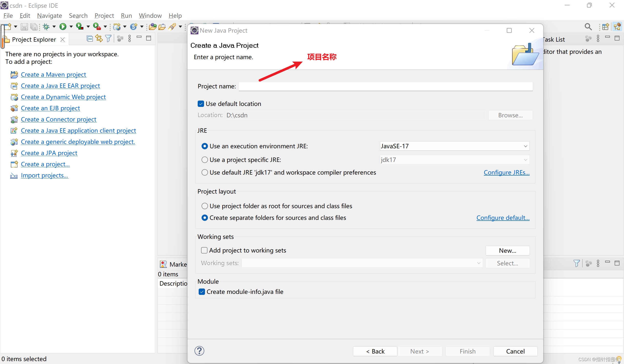624x364 pixels.
Task: Click Create a Maven project link
Action: [53, 75]
